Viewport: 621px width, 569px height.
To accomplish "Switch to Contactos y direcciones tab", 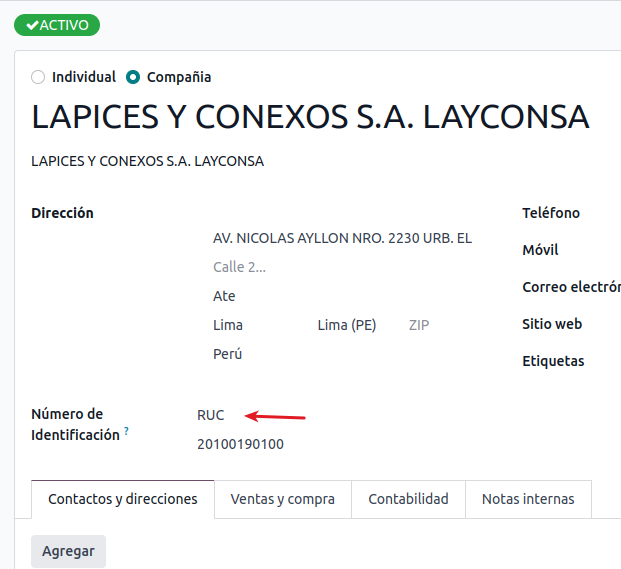I will pos(123,499).
